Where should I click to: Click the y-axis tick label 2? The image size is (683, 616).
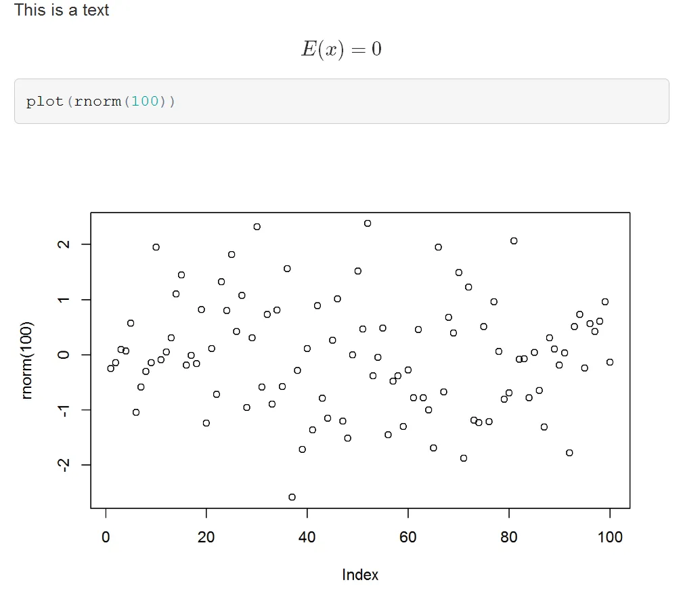64,244
